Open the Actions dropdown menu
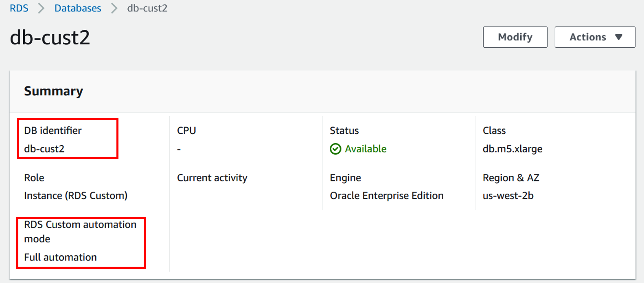Image resolution: width=644 pixels, height=283 pixels. 594,37
